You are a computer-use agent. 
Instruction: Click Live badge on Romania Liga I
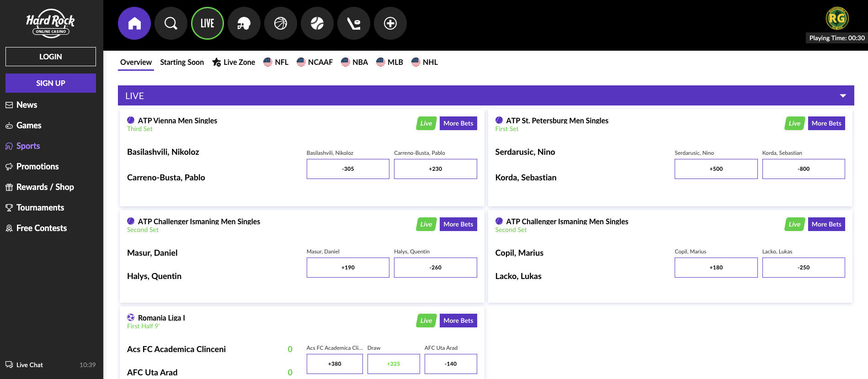(426, 321)
